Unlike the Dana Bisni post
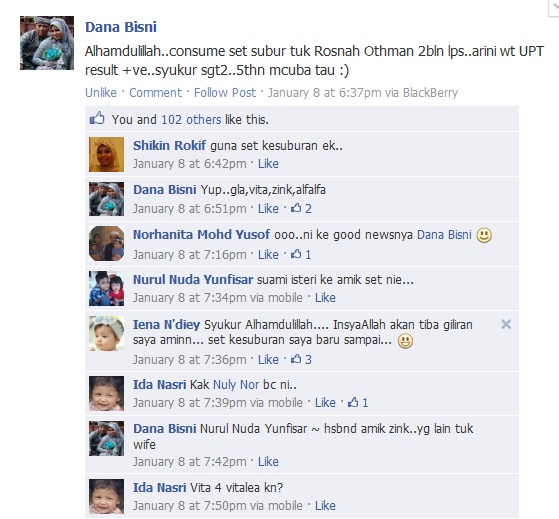 click(x=101, y=92)
